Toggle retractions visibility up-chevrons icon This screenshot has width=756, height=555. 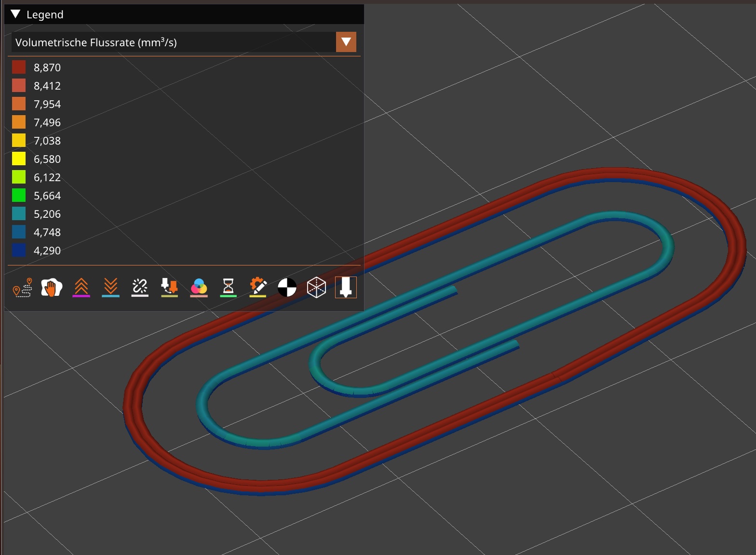tap(81, 288)
